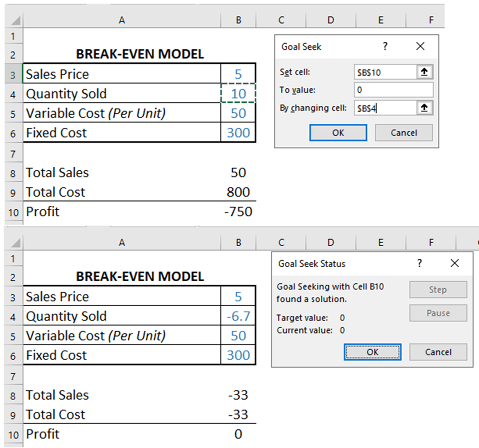Click Fixed Cost value 300 in bottom sheet
The image size is (479, 448).
pyautogui.click(x=238, y=355)
